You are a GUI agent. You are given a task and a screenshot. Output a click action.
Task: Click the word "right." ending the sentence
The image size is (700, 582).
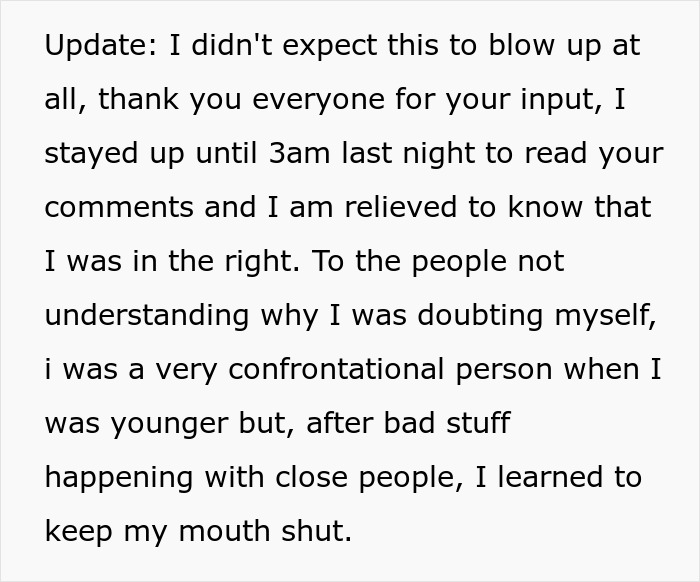pyautogui.click(x=257, y=262)
